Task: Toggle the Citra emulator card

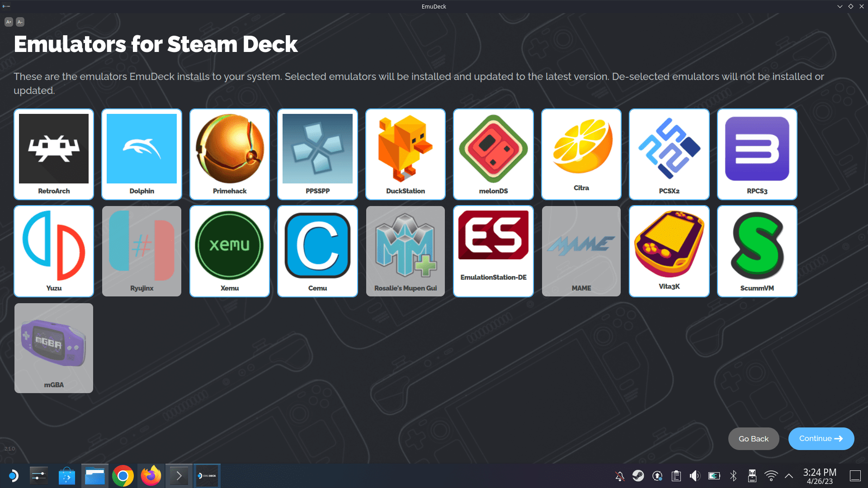Action: [x=581, y=154]
